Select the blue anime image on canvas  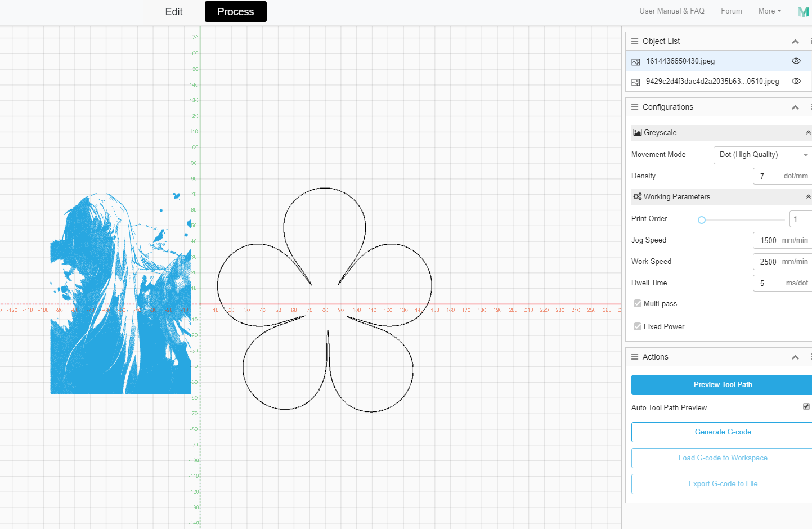[121, 293]
